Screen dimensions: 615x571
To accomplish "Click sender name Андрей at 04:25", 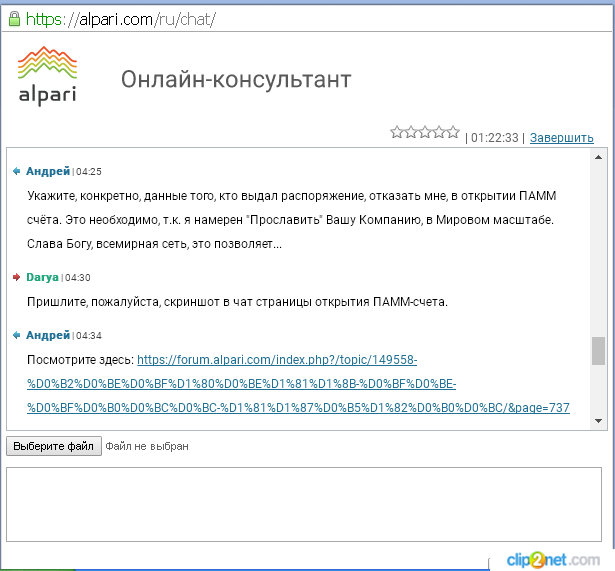I will 48,171.
